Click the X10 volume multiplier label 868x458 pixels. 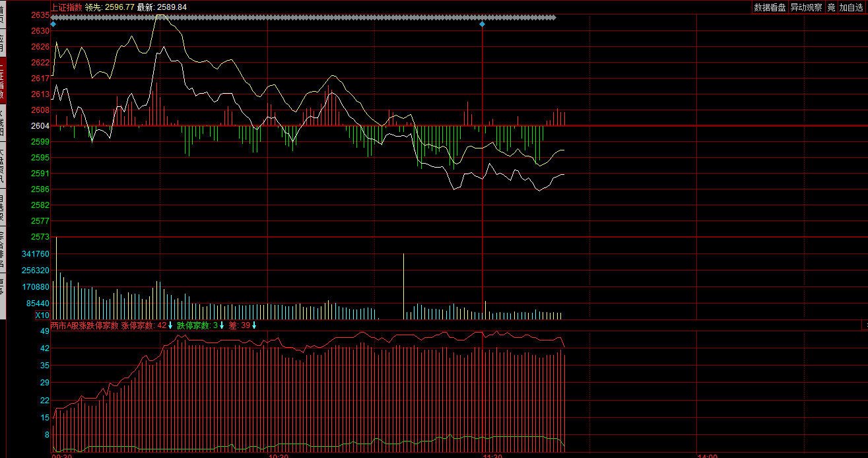click(x=42, y=315)
